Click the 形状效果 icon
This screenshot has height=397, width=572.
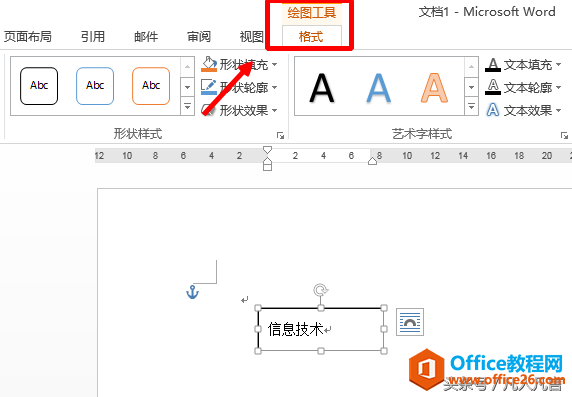tap(209, 109)
